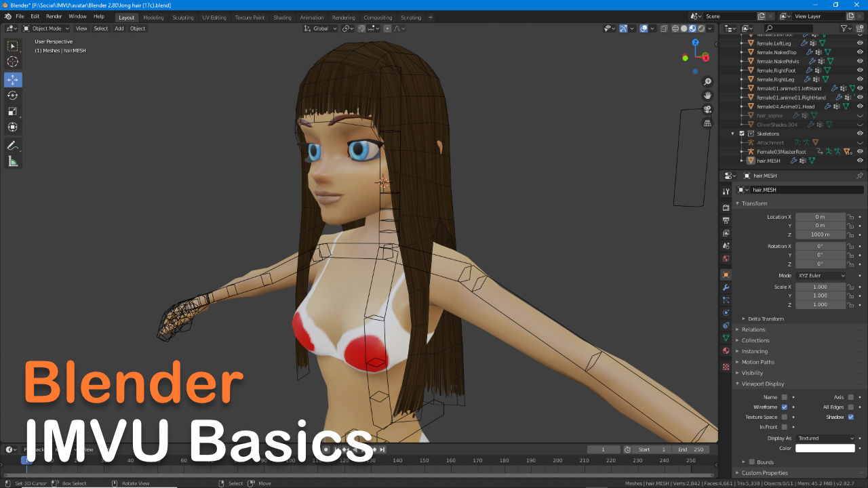Uncheck the Wireframe checkbox

(785, 407)
